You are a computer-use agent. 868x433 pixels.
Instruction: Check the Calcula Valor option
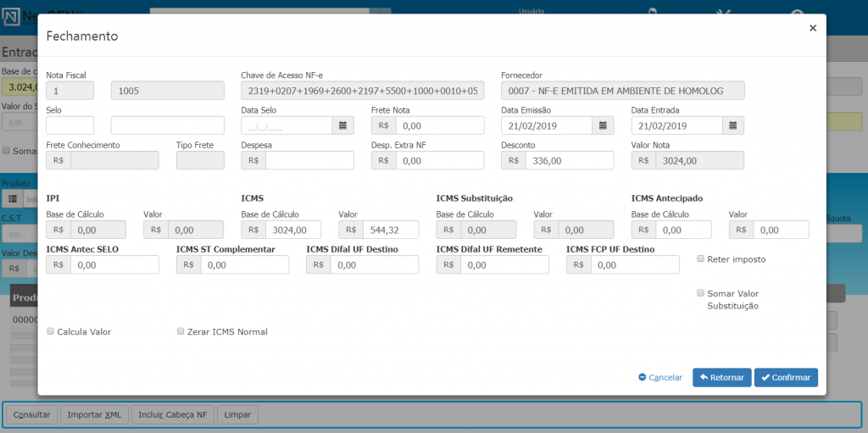(51, 331)
